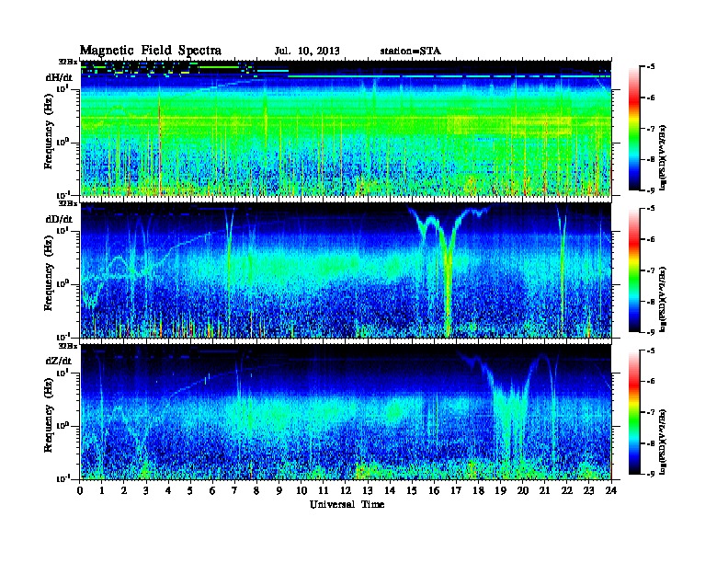Click the 10^0 frequency tick of dZ/dt panel
This screenshot has height=563, width=728.
click(x=63, y=426)
